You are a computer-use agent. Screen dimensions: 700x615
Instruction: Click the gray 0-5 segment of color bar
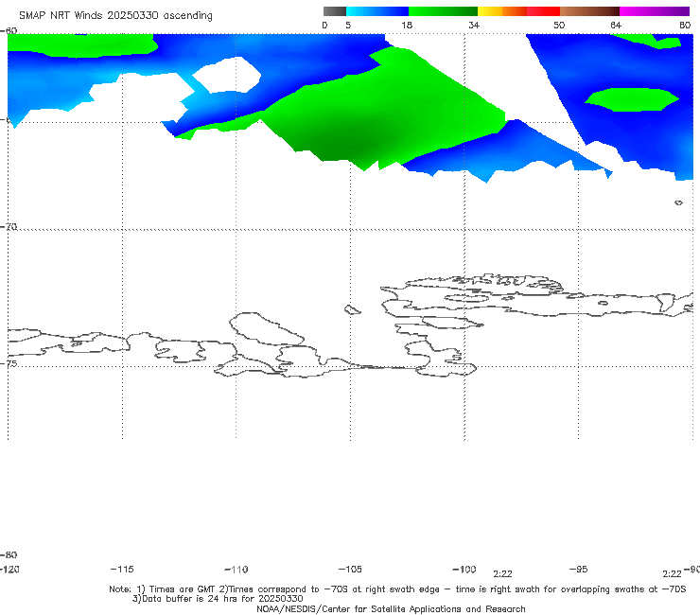(x=335, y=11)
